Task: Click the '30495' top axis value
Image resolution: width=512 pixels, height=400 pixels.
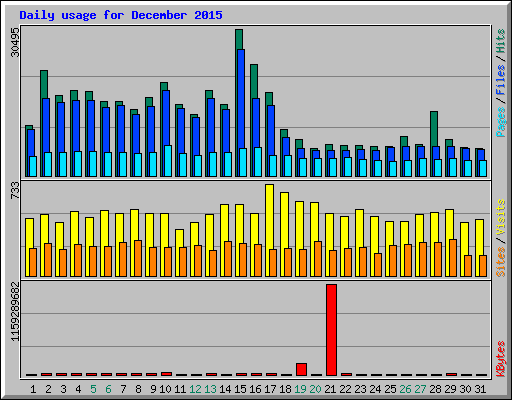Action: tap(15, 42)
